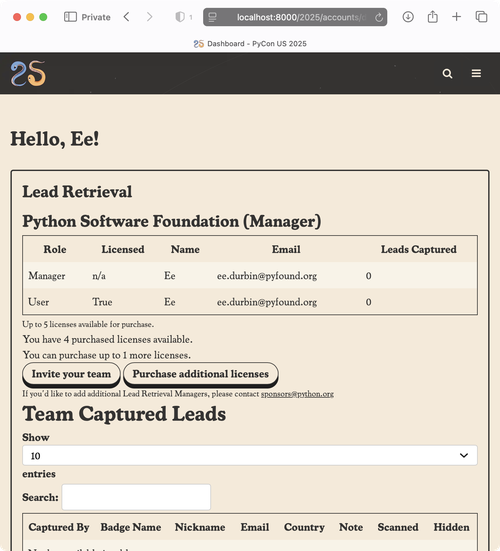500x551 pixels.
Task: Open the privacy shield report icon
Action: click(x=180, y=17)
